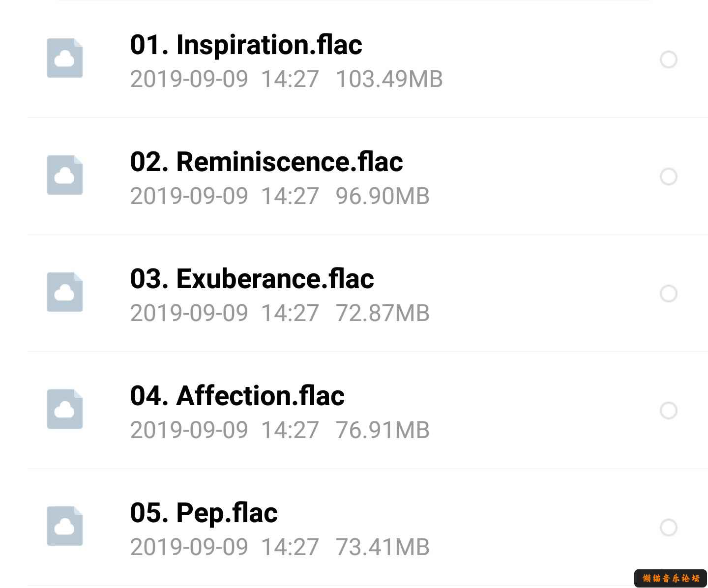Check the selection circle for 04. Affection.flac

669,411
